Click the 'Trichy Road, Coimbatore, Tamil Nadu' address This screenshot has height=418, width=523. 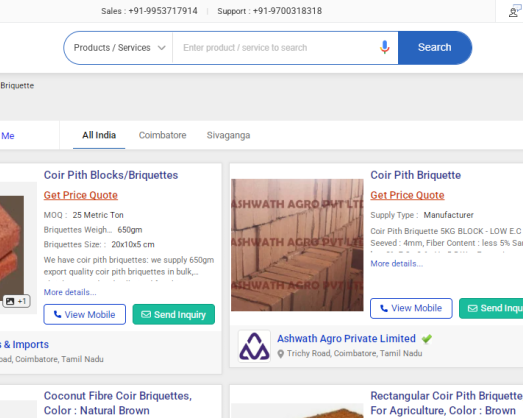point(355,353)
